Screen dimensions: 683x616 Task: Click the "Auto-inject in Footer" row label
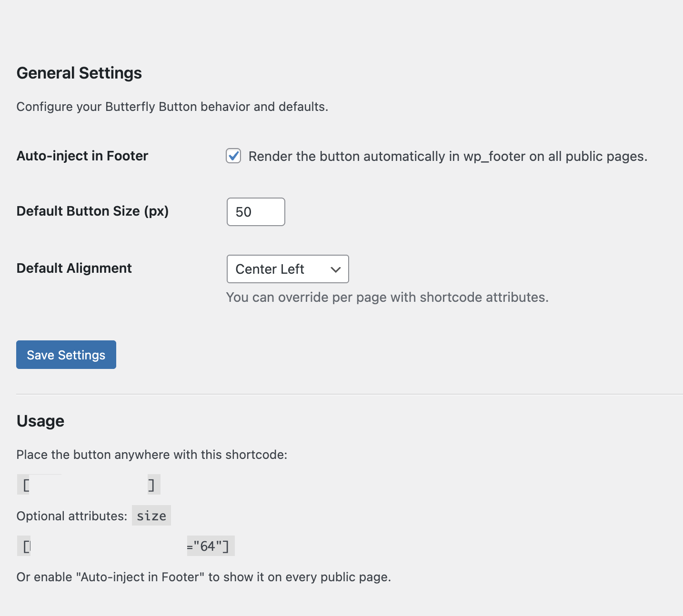tap(82, 156)
